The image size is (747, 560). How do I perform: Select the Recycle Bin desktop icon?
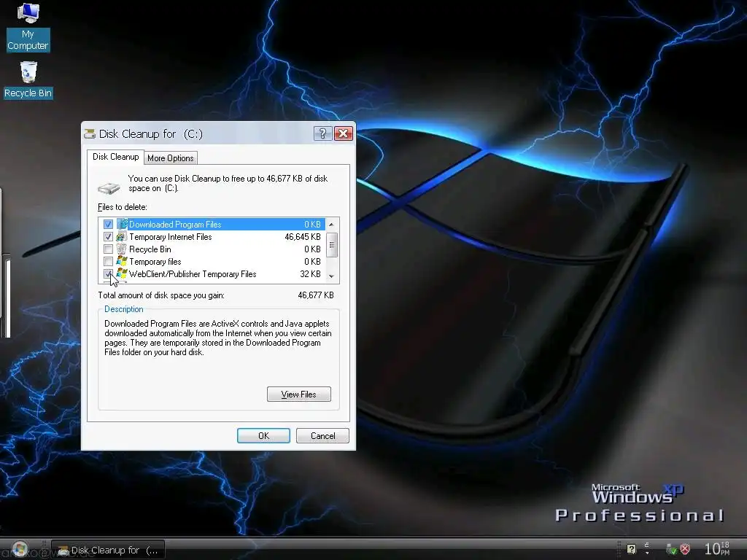(x=28, y=79)
